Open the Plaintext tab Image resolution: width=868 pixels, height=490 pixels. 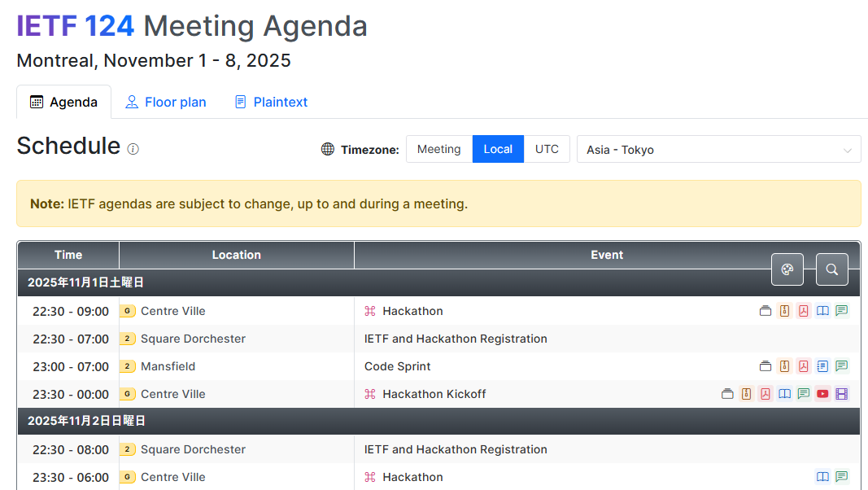tap(271, 102)
